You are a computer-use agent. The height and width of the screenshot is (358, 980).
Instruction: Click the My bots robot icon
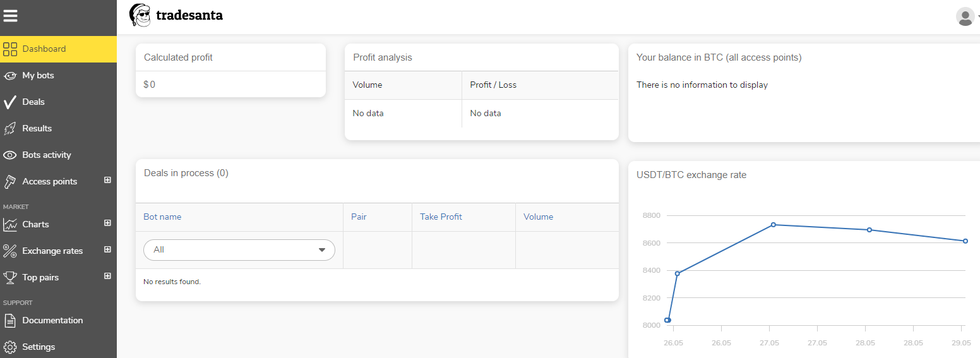(x=10, y=76)
